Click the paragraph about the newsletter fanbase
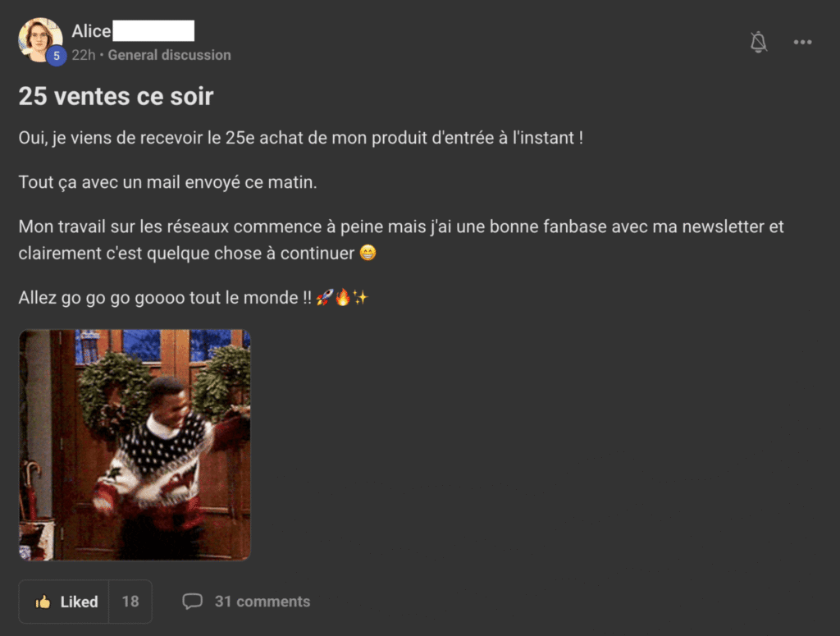The height and width of the screenshot is (636, 840). pos(401,240)
